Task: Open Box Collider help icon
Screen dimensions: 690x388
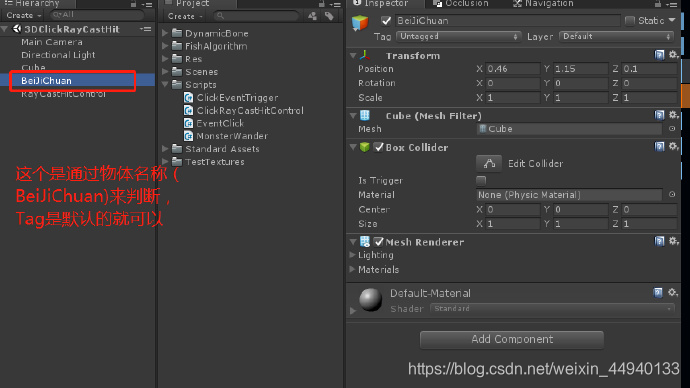Action: click(659, 146)
